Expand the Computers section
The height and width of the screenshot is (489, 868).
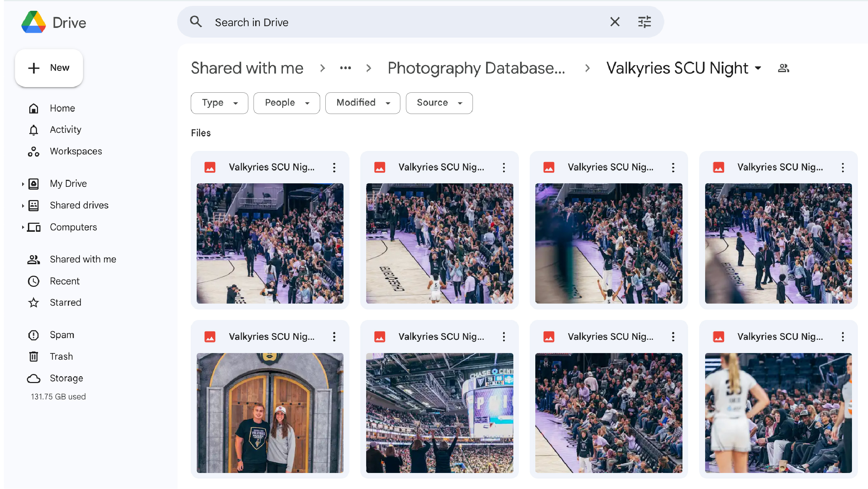pyautogui.click(x=23, y=227)
